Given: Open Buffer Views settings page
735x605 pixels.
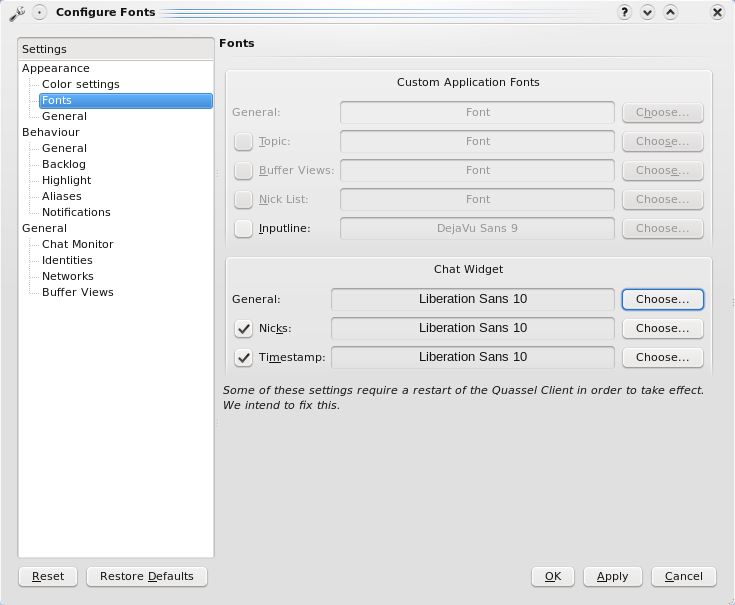Looking at the screenshot, I should click(78, 292).
